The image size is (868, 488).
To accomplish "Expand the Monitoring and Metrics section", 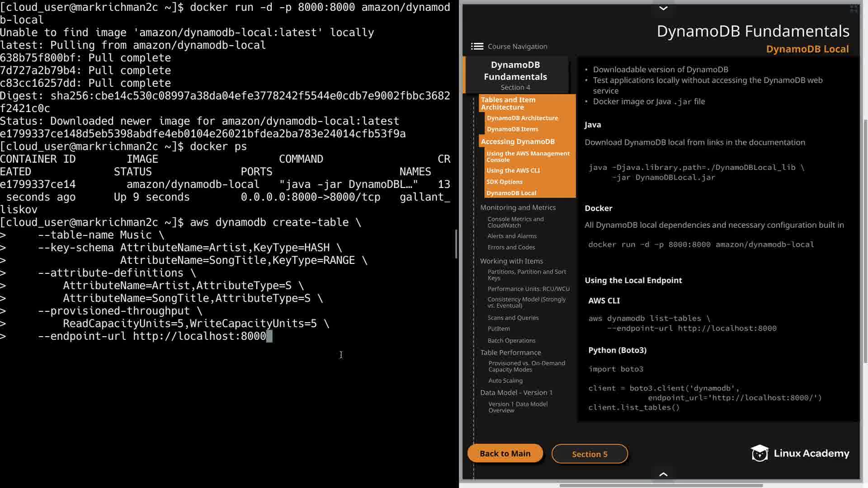I will (518, 207).
